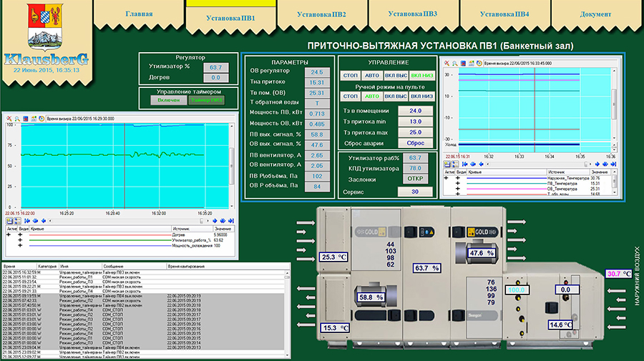Jump to end in utilizer trend chart

point(231,221)
